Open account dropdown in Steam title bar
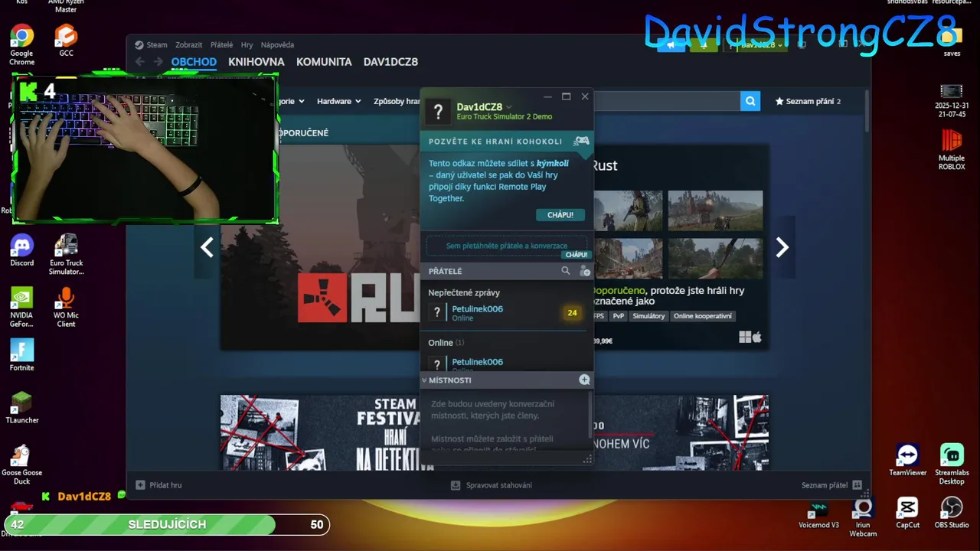 (757, 45)
